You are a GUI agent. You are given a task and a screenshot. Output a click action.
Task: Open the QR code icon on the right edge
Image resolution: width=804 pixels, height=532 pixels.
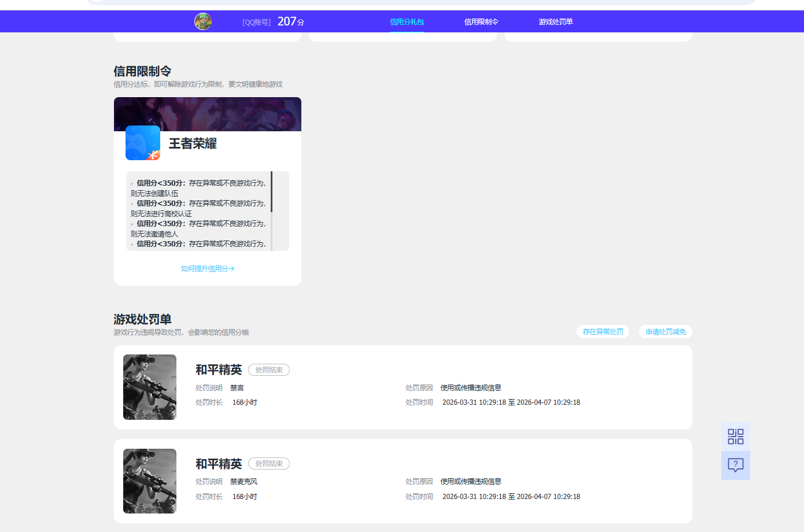[735, 437]
